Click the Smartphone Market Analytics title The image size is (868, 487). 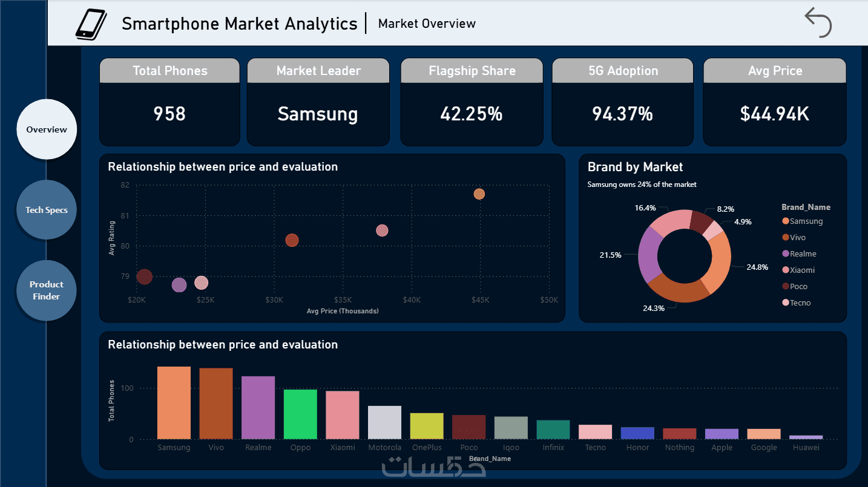[240, 24]
